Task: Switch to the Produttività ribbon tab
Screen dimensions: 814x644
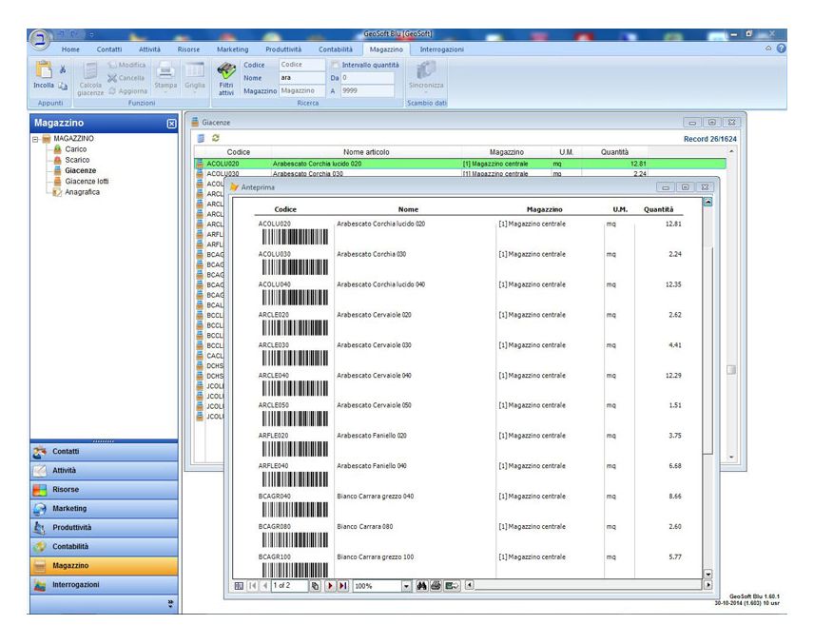Action: (283, 49)
